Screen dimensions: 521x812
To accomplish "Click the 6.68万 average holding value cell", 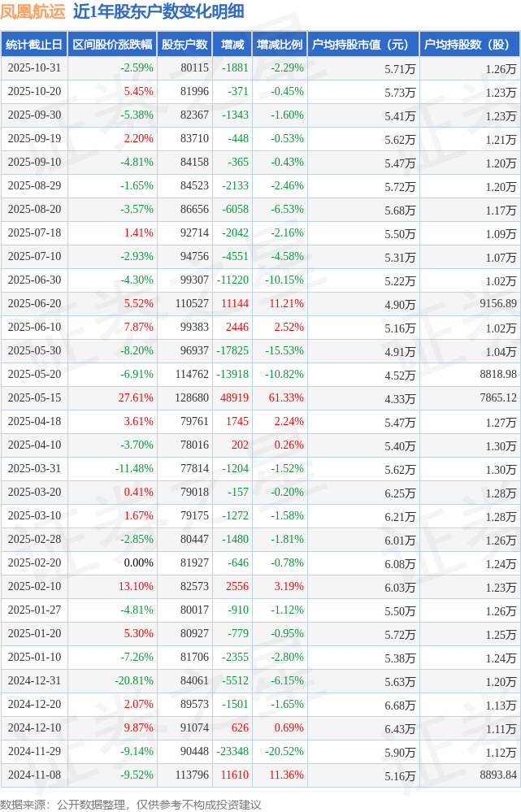I will pos(400,706).
